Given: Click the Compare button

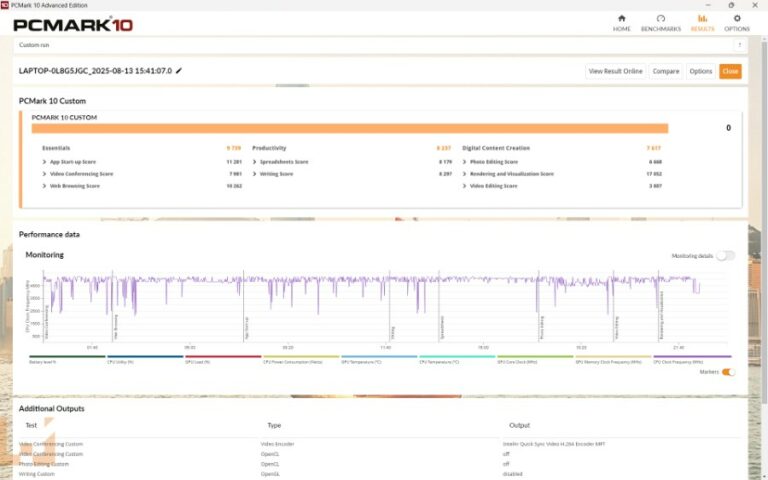Looking at the screenshot, I should (665, 71).
